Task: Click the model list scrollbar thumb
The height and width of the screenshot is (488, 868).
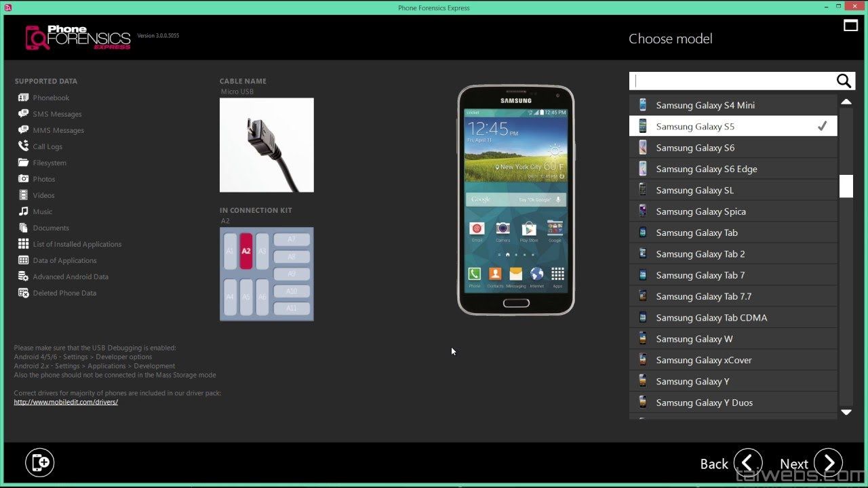Action: point(846,186)
